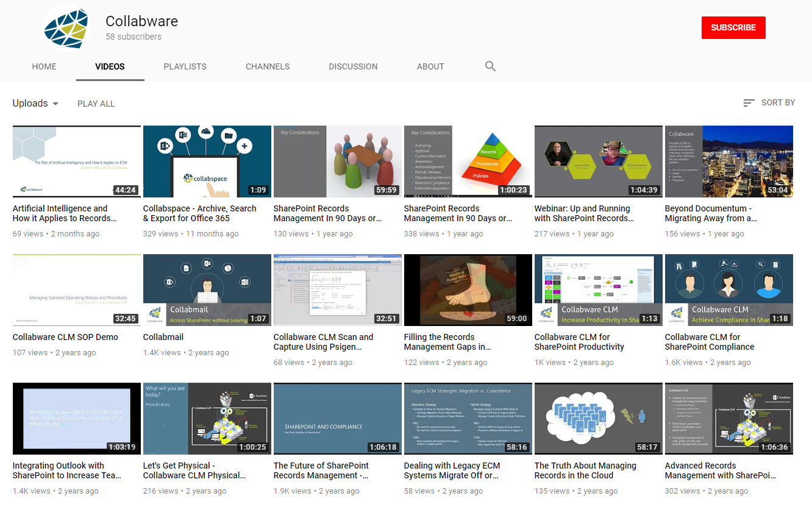Open the Webinar Up and Running thumbnail
Screen dimensions: 812x507
[599, 161]
